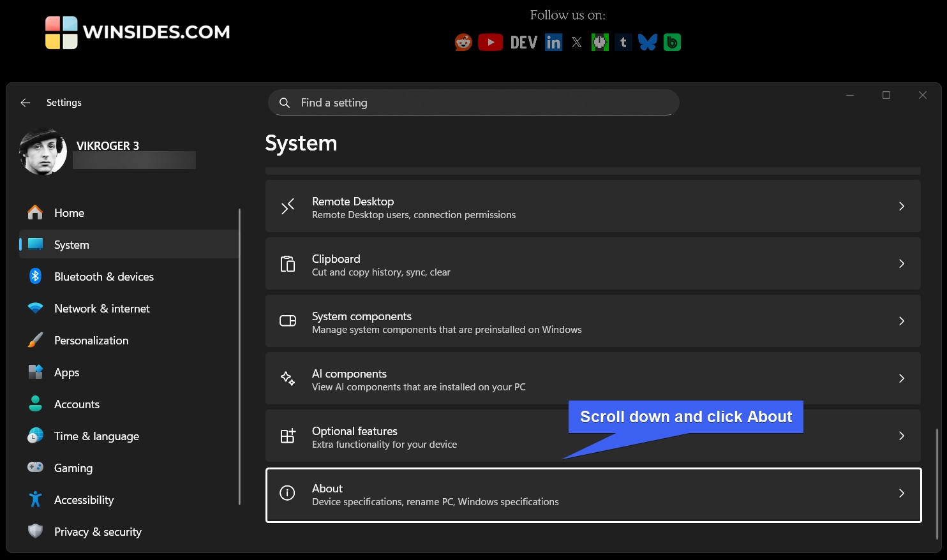Open the DEV community icon
The width and height of the screenshot is (947, 560).
(523, 42)
